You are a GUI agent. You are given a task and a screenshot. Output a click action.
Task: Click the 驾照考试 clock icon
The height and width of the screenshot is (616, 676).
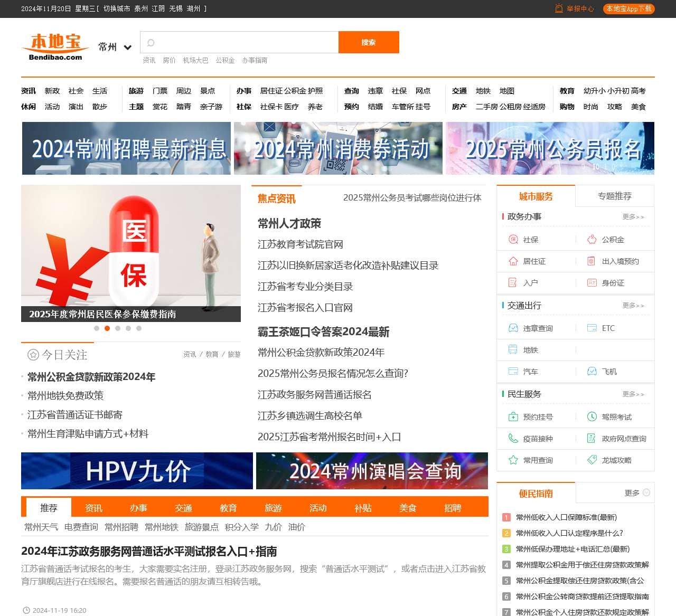[591, 416]
